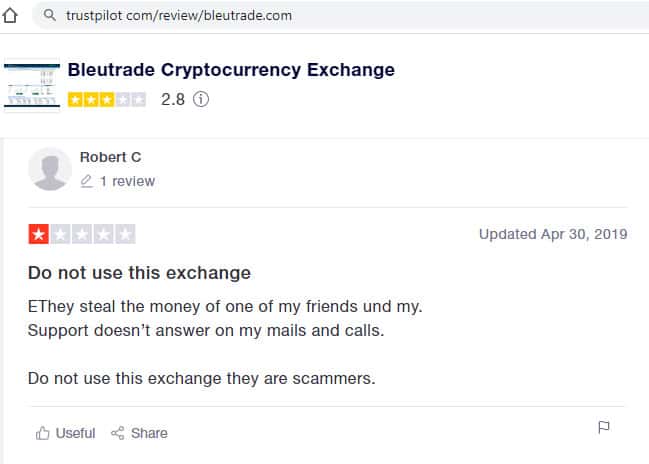Image resolution: width=649 pixels, height=464 pixels.
Task: Click the pencil icon beside 1 review
Action: pos(86,181)
